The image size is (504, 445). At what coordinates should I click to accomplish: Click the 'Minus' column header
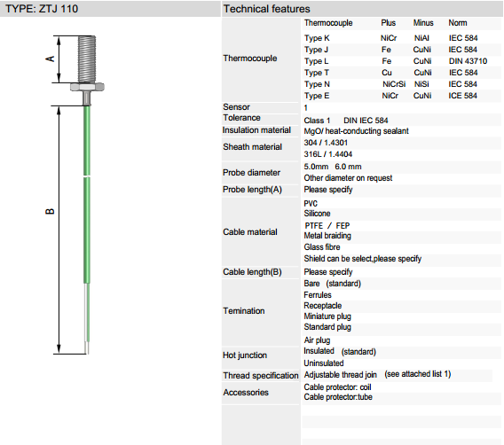point(423,23)
